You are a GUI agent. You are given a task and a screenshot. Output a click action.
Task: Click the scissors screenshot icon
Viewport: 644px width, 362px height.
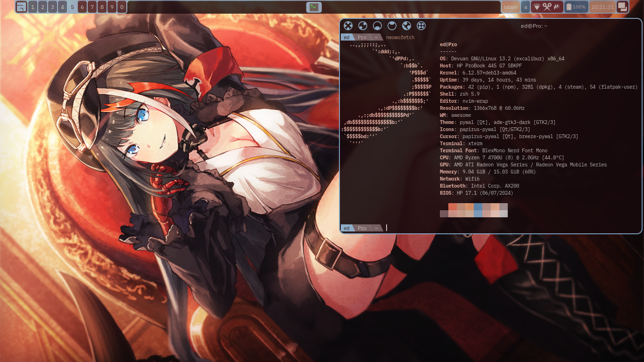[x=547, y=7]
